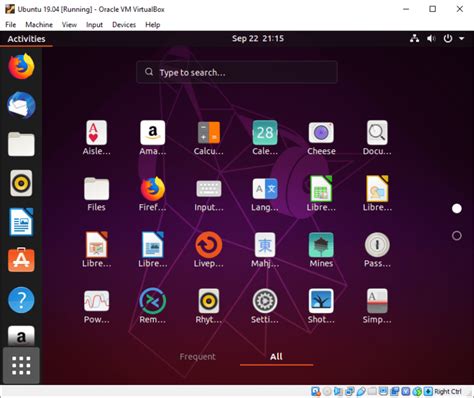Open VirtualBox Input menu
474x398 pixels.
point(94,25)
